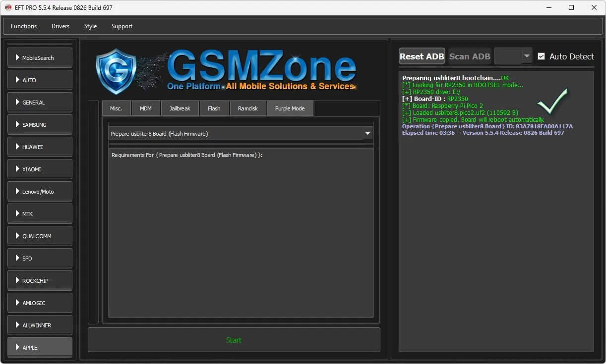Close the EFT PRO window
Screen dimensions: 606x364
594,7
